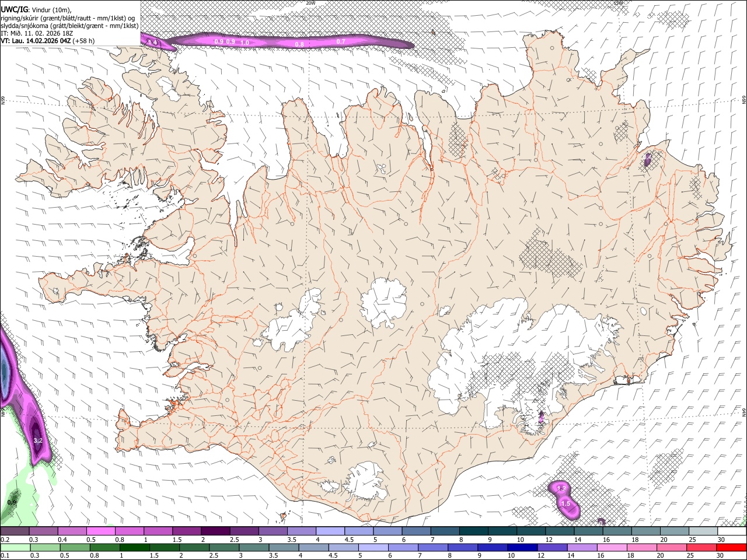The width and height of the screenshot is (747, 560).
Task: Select the deep blue swatch right of 10, rain legend
Action: point(522,547)
